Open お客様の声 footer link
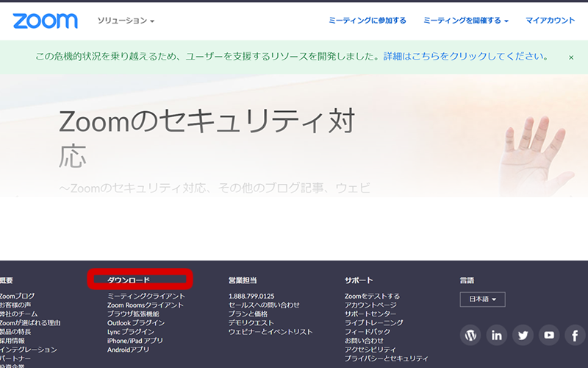 pos(15,305)
